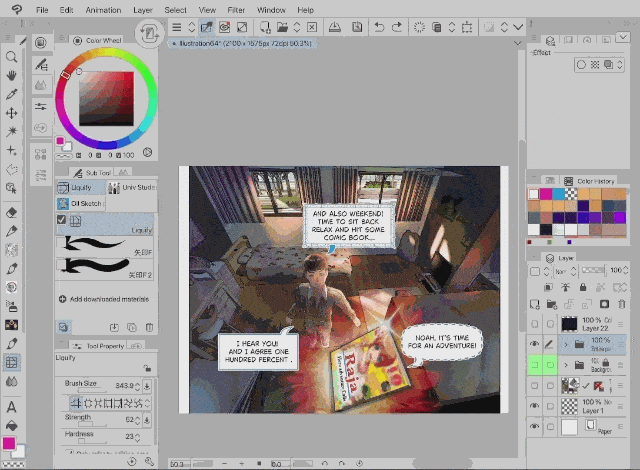Screen dimensions: 640x470
Task: Click the Lock icon in Tool Property
Action: (x=147, y=368)
